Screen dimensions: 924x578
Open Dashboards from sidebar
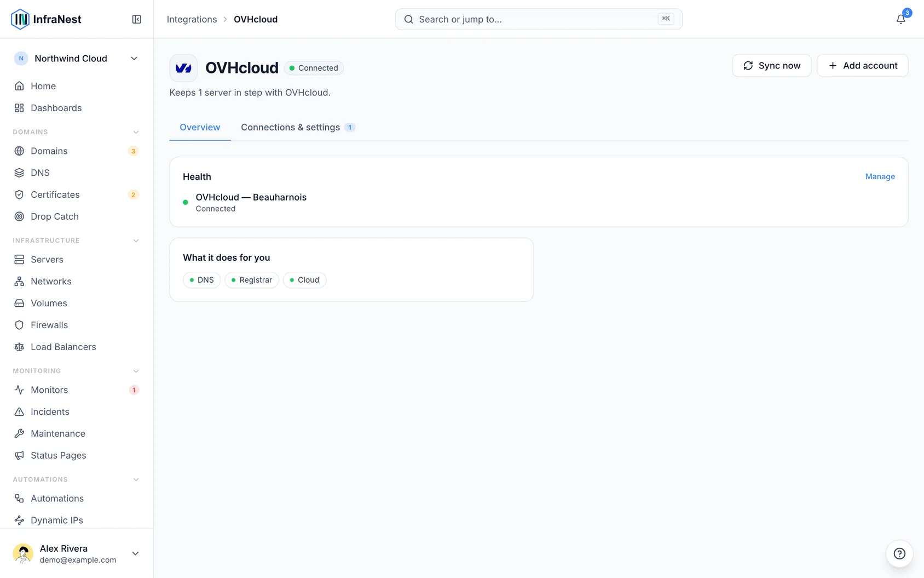click(77, 108)
